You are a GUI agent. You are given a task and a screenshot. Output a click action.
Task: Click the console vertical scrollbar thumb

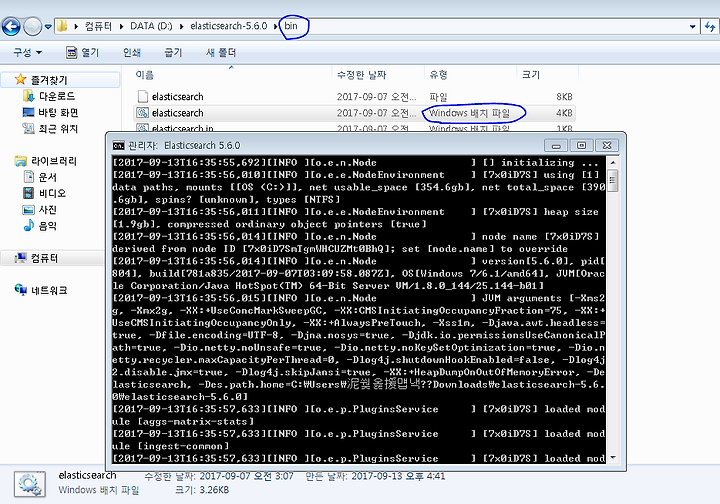point(613,180)
